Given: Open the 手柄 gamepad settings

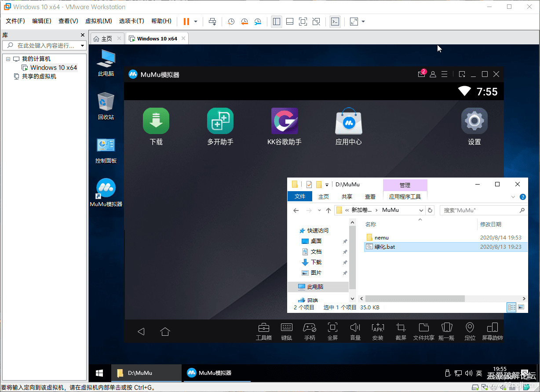Looking at the screenshot, I should 310,331.
